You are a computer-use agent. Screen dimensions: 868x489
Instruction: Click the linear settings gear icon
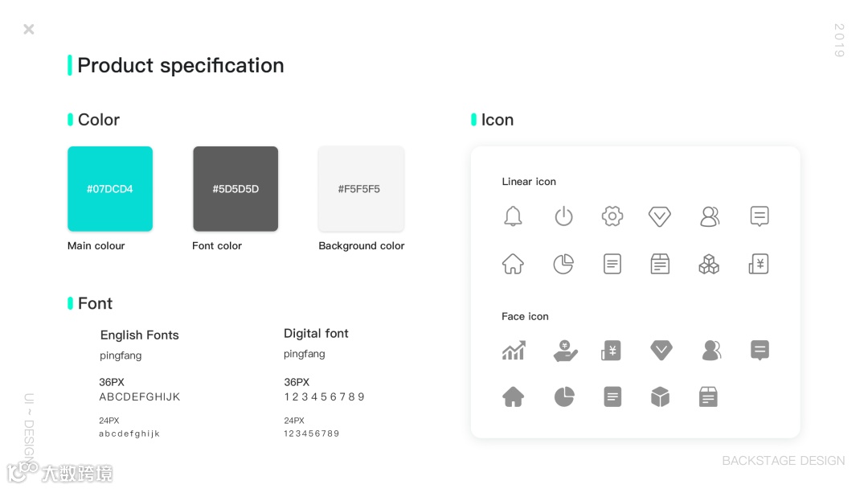coord(612,216)
